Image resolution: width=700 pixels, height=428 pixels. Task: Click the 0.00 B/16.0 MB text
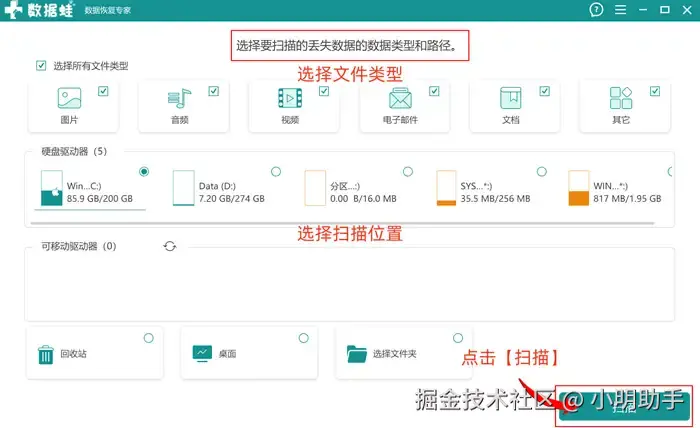[x=363, y=199]
